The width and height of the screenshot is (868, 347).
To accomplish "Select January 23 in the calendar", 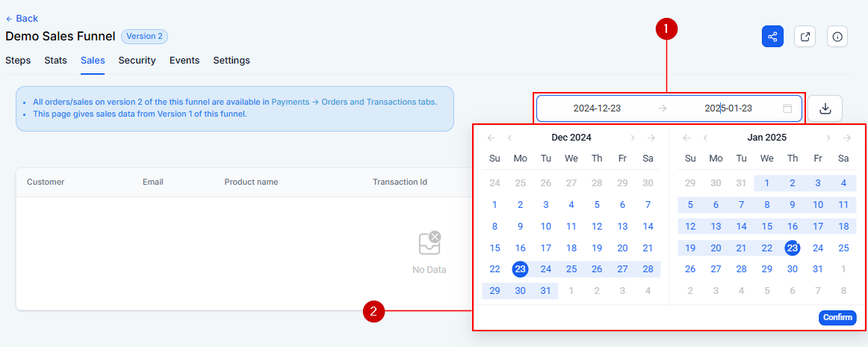I will click(793, 248).
